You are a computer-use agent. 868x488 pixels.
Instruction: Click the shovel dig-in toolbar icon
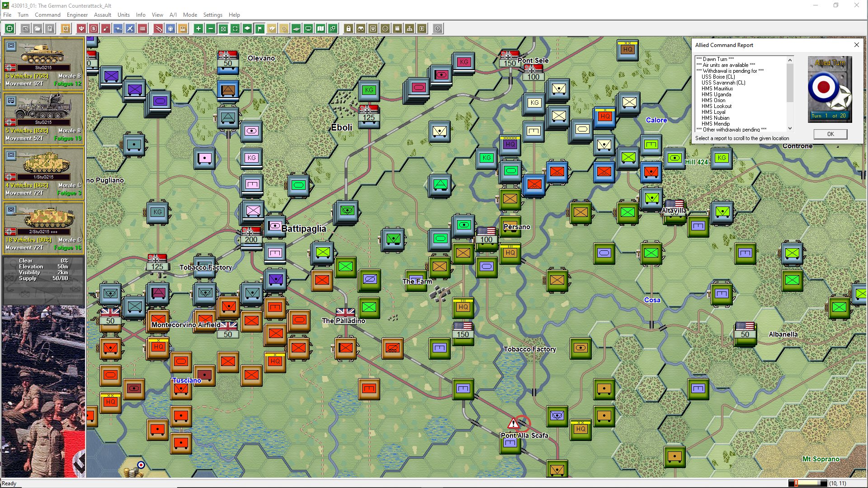[106, 28]
